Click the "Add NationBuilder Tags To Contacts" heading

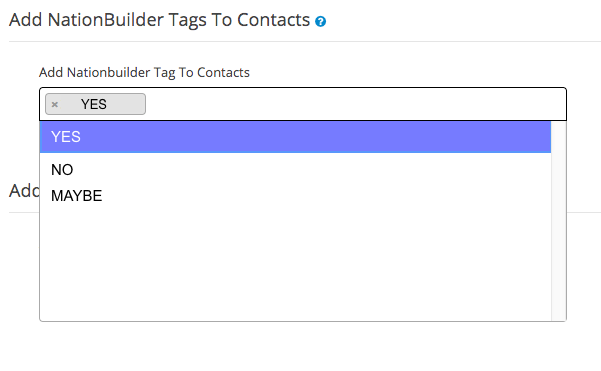159,20
